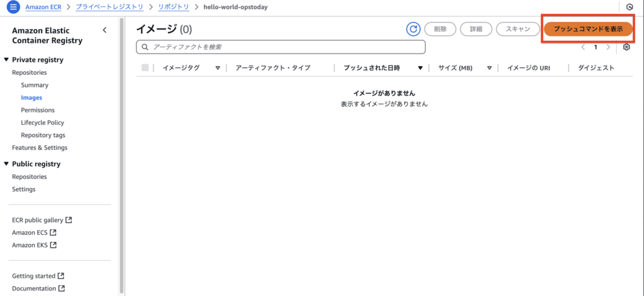Image resolution: width=644 pixels, height=296 pixels.
Task: Click the Amazon ECR breadcrumb link
Action: coord(43,8)
